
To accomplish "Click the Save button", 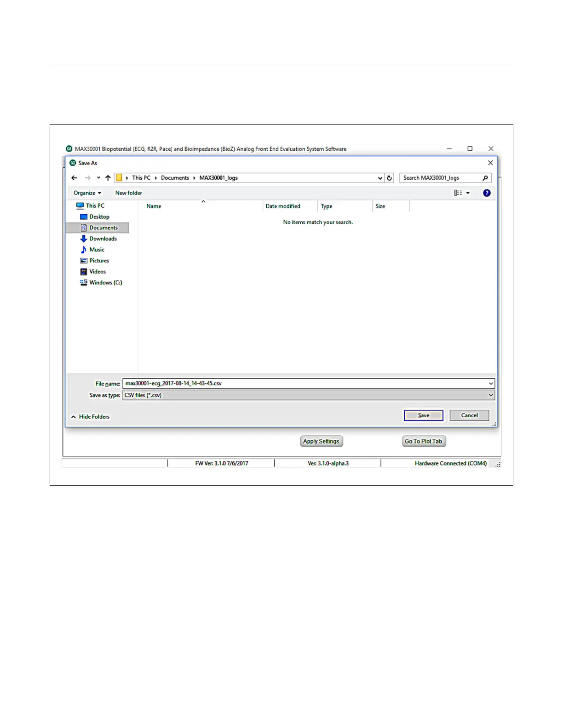I will coord(424,415).
